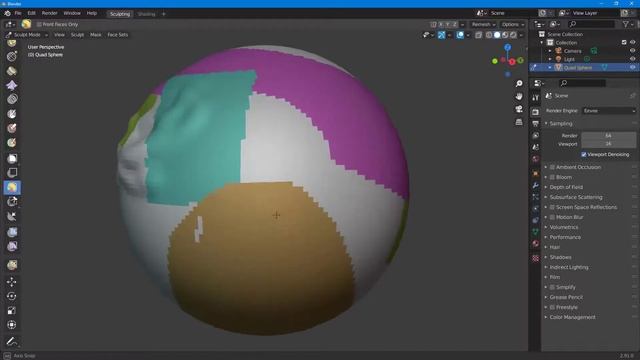This screenshot has width=640, height=360.
Task: Hide Camera using its eye icon
Action: click(633, 51)
